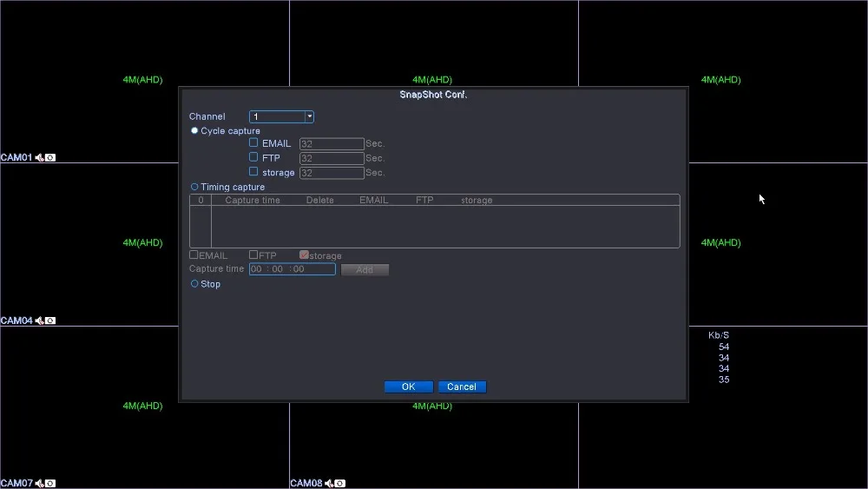Click the CAM08 snapshot camera icon
868x489 pixels.
tap(340, 484)
